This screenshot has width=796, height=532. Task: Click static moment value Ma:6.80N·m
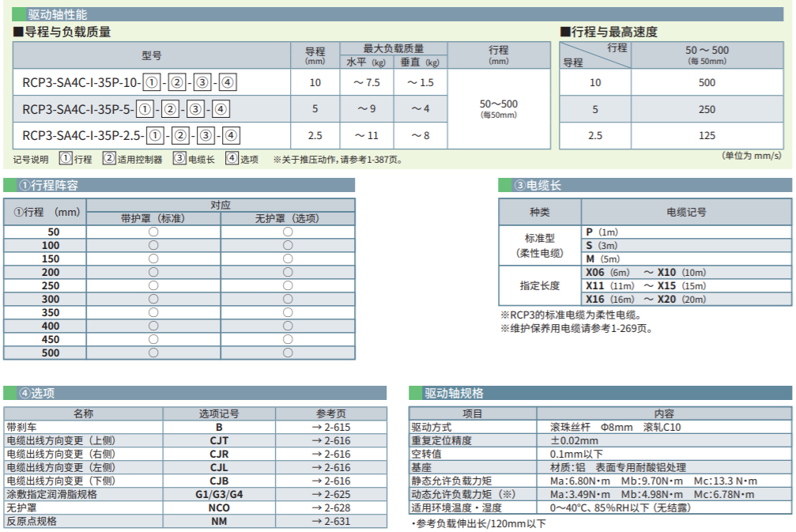580,481
